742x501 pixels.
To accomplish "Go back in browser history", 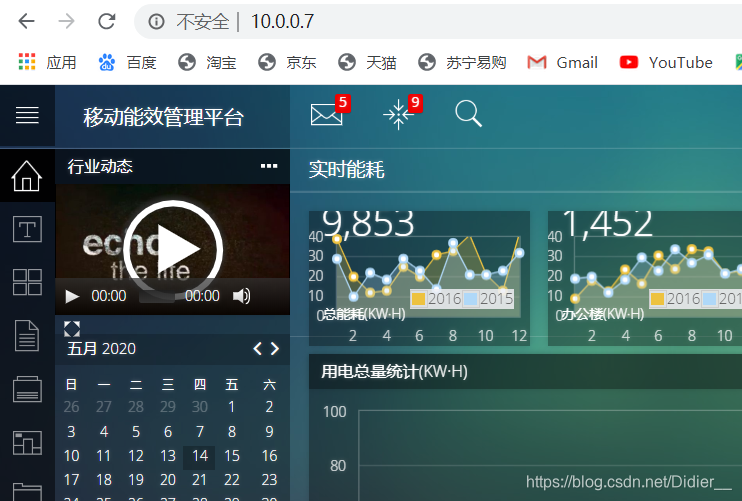I will pyautogui.click(x=26, y=21).
